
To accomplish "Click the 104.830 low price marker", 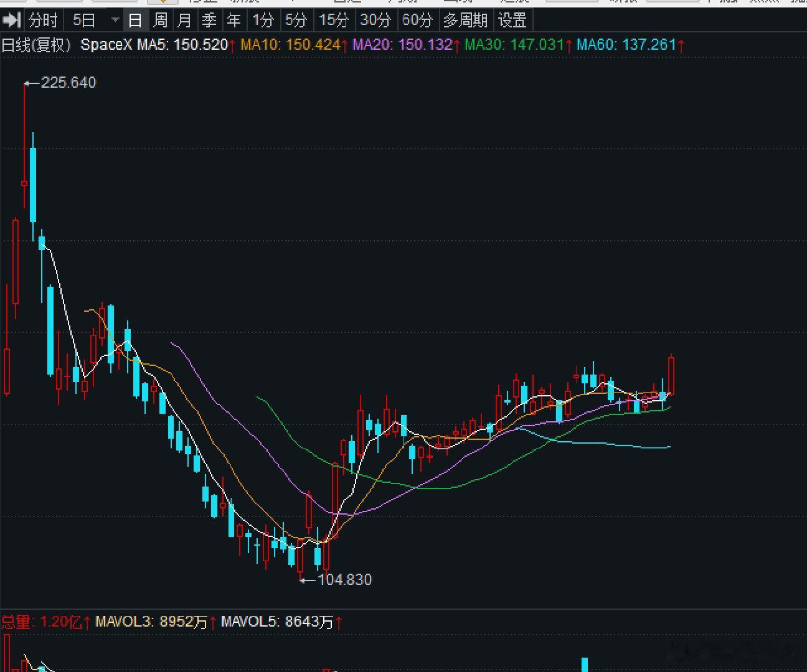I will 345,580.
